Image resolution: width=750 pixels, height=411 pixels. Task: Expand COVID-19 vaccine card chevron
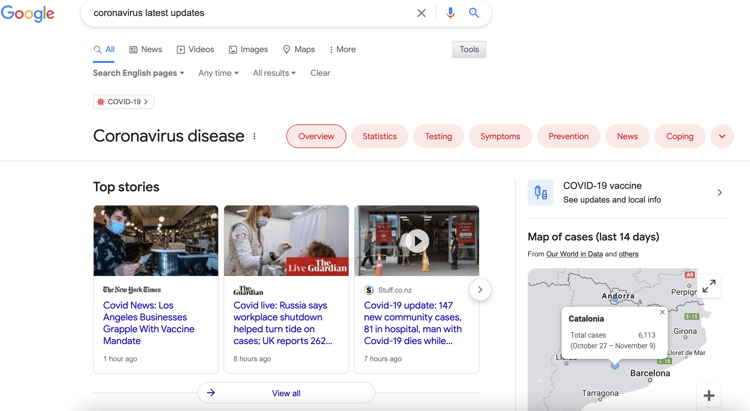click(x=719, y=192)
